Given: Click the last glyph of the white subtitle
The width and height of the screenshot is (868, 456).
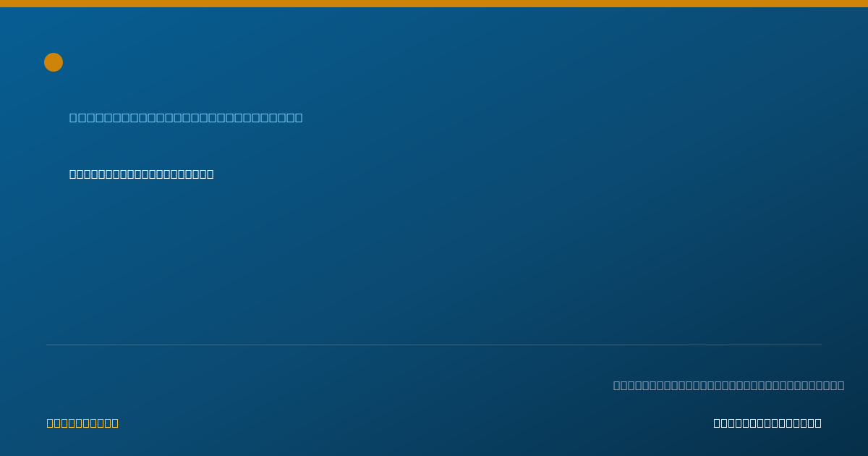Looking at the screenshot, I should (x=210, y=174).
